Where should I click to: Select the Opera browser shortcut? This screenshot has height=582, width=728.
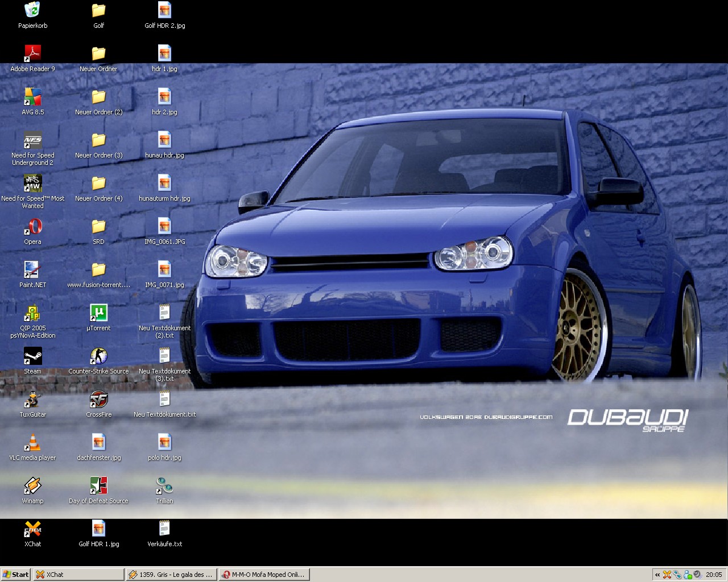pos(32,226)
